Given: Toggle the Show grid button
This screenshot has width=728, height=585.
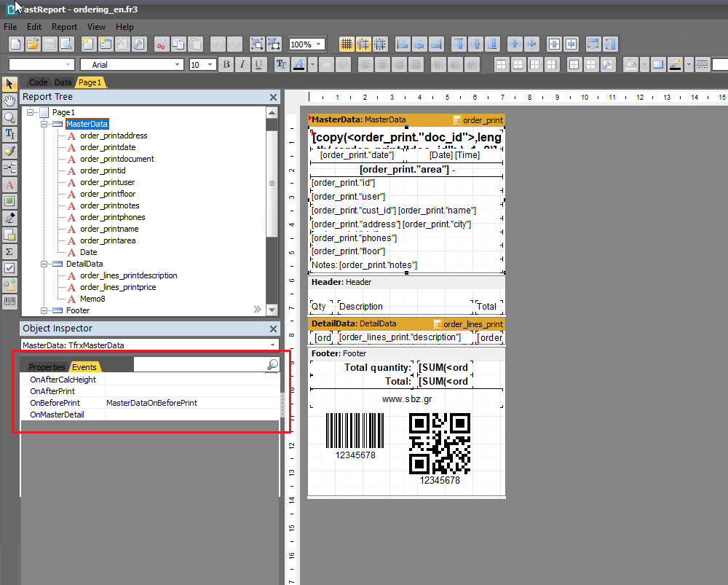Looking at the screenshot, I should point(346,44).
